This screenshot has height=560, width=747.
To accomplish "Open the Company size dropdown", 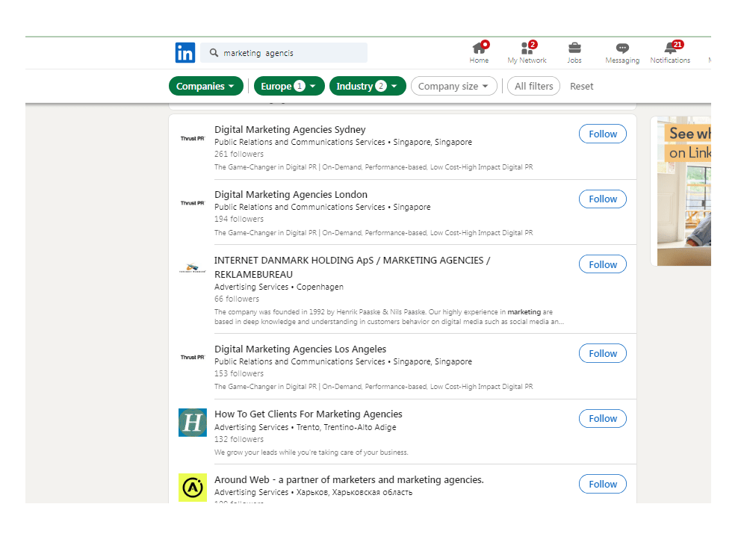I will point(454,86).
